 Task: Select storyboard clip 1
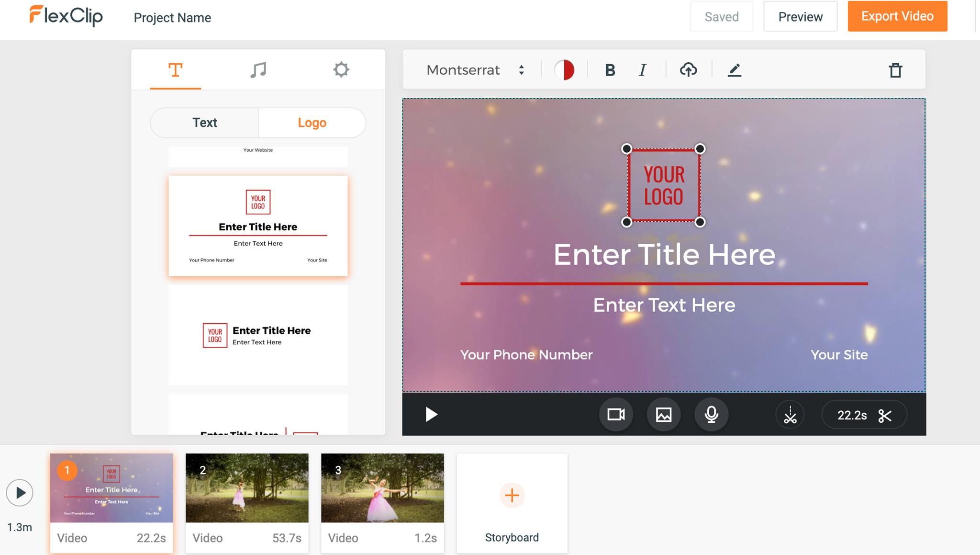coord(111,503)
